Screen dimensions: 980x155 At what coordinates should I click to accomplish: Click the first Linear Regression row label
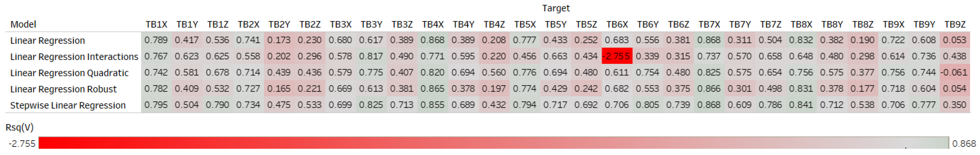[x=48, y=40]
